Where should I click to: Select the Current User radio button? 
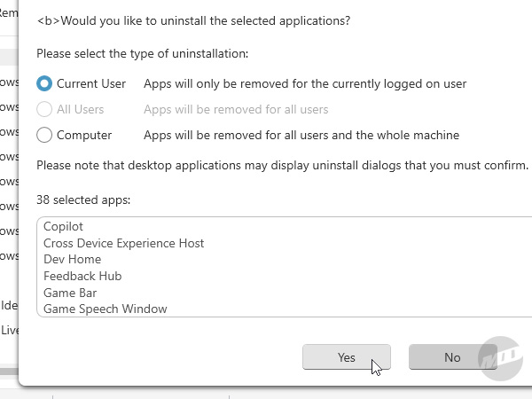[x=44, y=83]
